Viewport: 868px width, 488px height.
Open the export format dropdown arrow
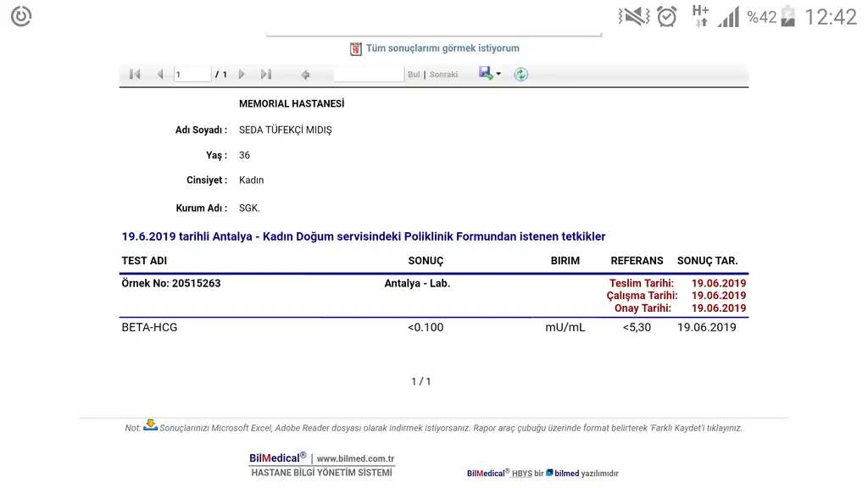coord(498,74)
